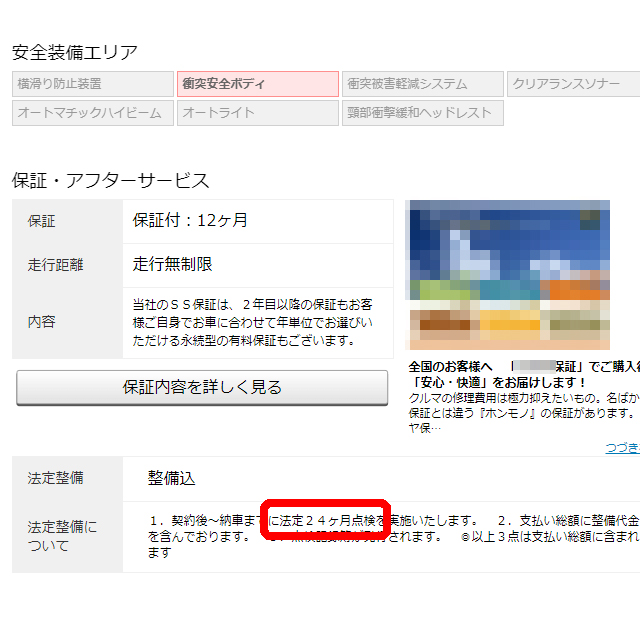Viewport: 640px width, 640px height.
Task: Click the クルマの修理費用は description paragraph
Action: pyautogui.click(x=524, y=413)
